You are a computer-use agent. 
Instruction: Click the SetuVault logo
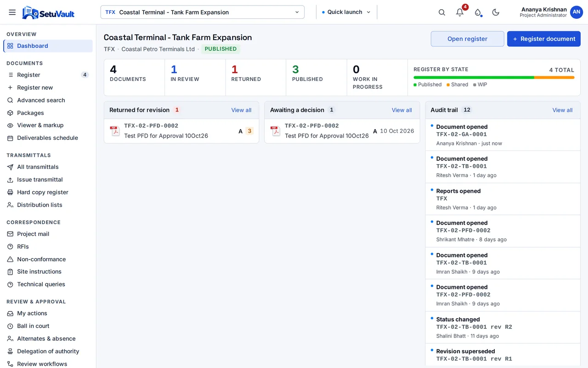pyautogui.click(x=48, y=12)
